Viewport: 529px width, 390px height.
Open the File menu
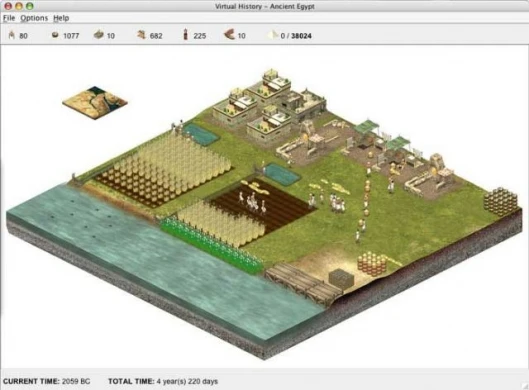click(x=9, y=18)
